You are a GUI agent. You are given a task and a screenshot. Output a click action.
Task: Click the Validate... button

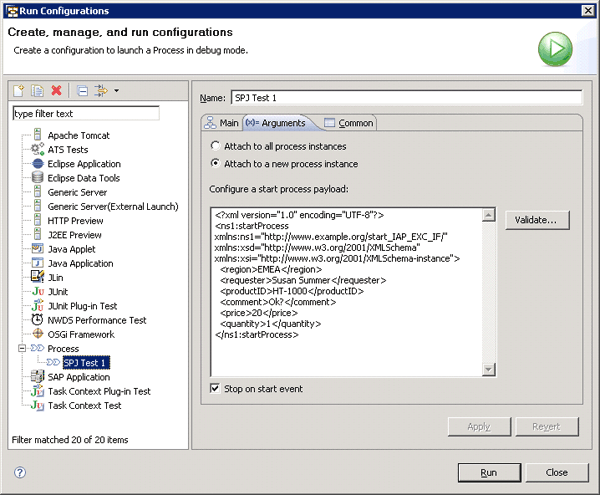click(537, 220)
